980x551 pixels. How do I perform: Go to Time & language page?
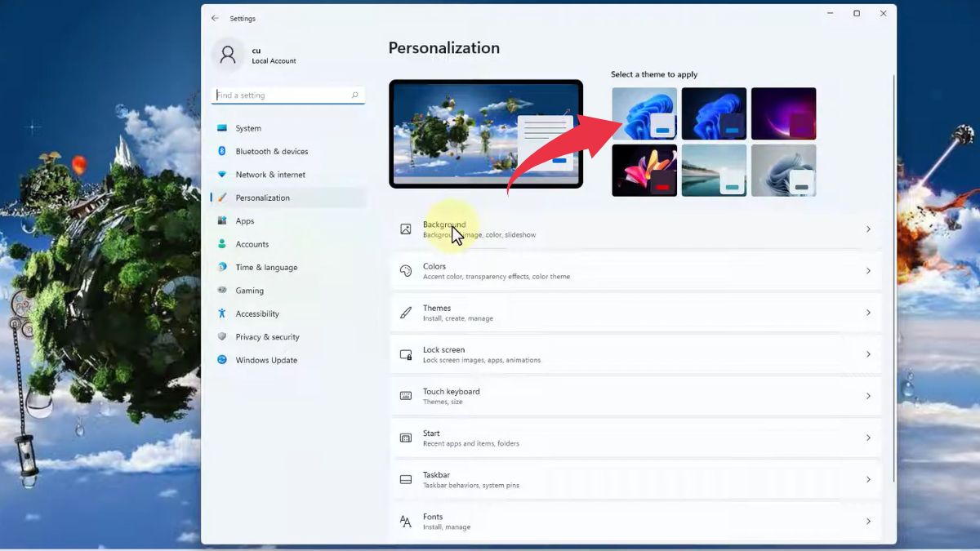(288, 267)
